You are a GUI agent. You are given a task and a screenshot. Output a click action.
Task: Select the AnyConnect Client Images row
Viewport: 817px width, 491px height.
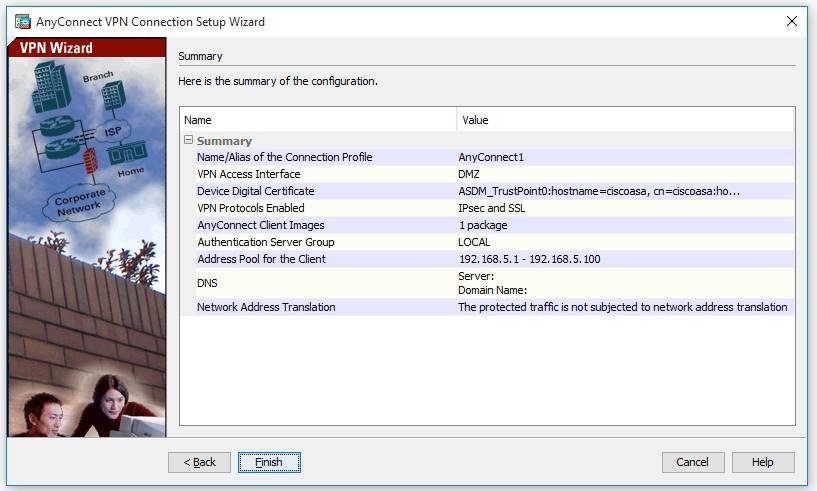pyautogui.click(x=261, y=225)
